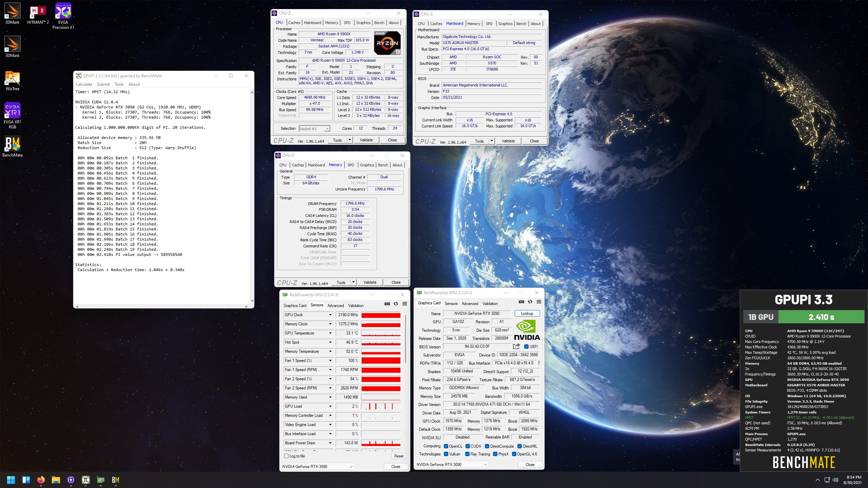868x488 pixels.
Task: Open the WizTree desktop shortcut
Action: click(x=13, y=80)
